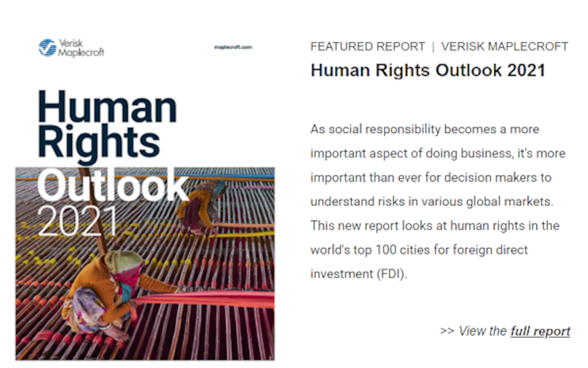The width and height of the screenshot is (588, 368).
Task: Open the full report link
Action: click(x=540, y=331)
